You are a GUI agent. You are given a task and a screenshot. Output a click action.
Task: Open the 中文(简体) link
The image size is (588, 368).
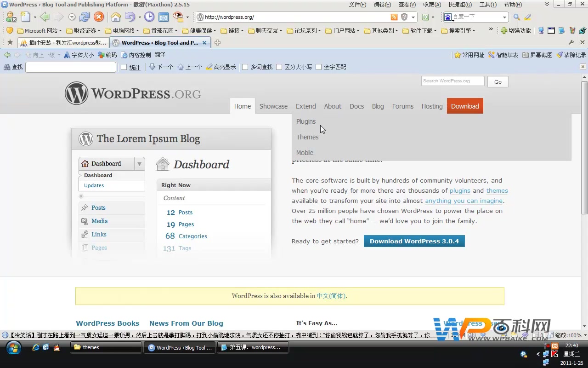(x=331, y=296)
